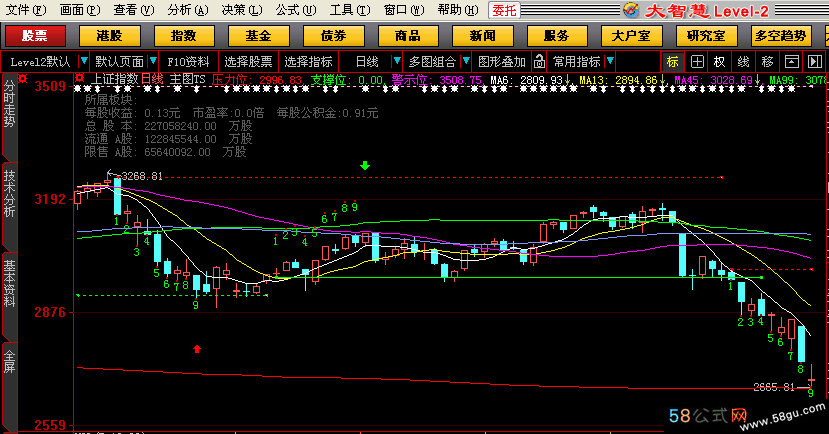Click the green down arrow chart marker

(x=365, y=166)
